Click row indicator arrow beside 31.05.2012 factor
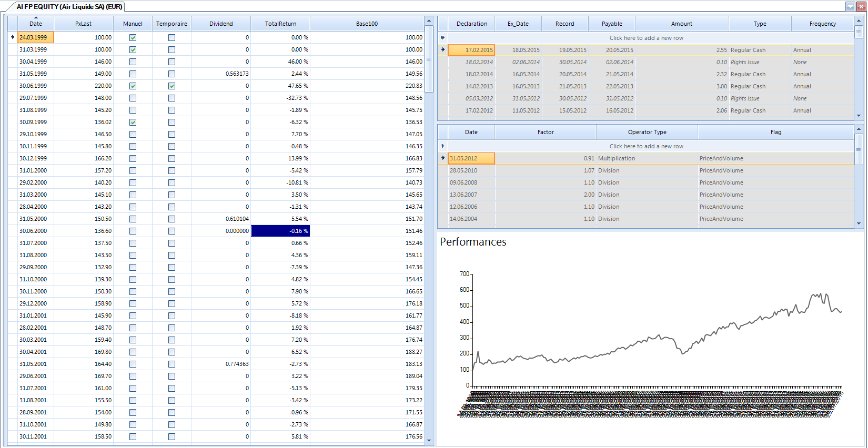This screenshot has height=448, width=868. (x=442, y=158)
